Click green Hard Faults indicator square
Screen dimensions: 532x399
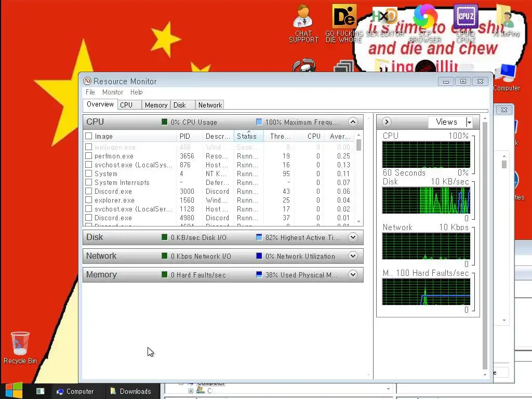point(165,274)
